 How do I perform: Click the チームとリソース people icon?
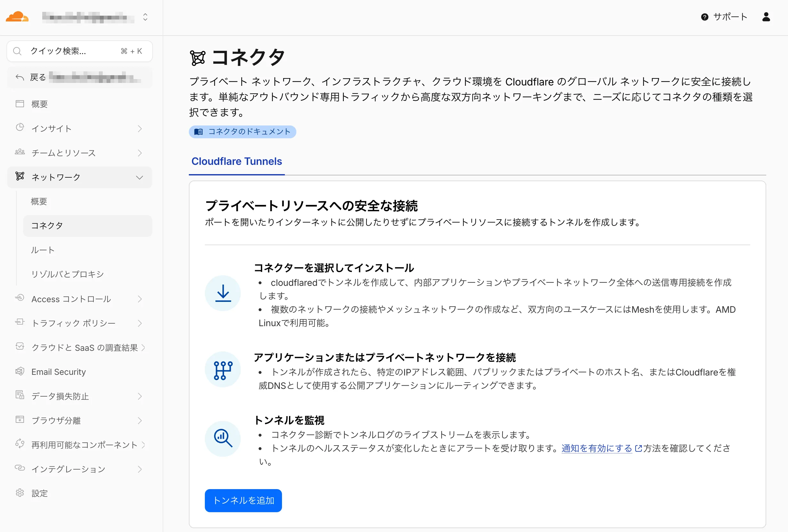20,152
